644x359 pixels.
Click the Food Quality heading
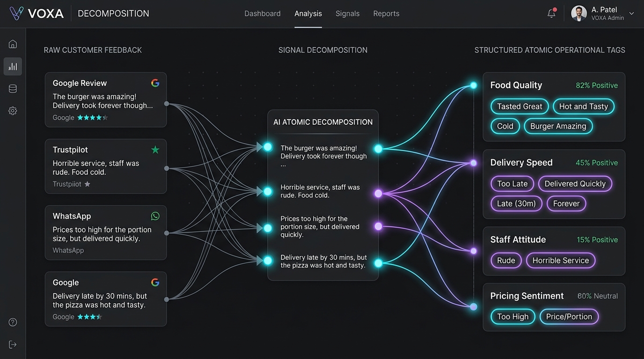[x=516, y=85]
